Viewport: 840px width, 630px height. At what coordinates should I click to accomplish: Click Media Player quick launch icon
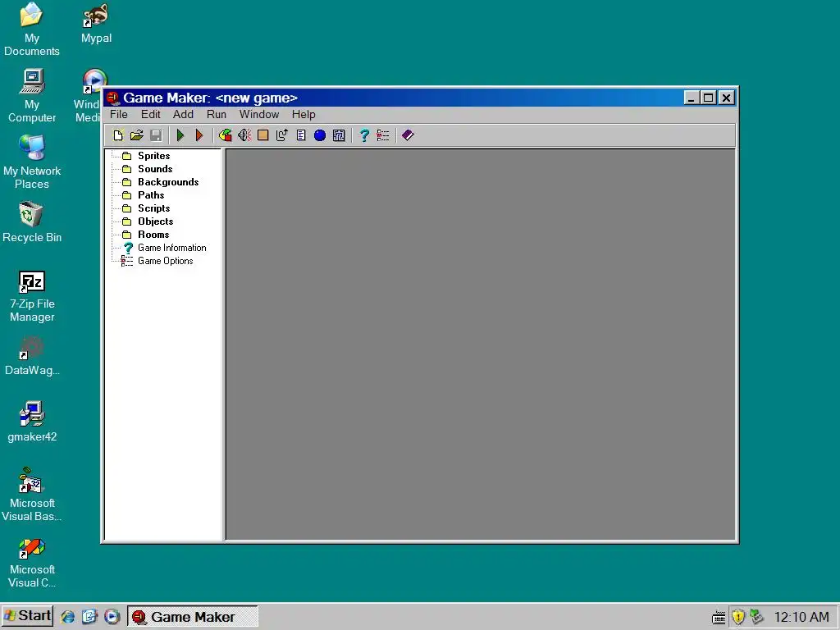112,617
